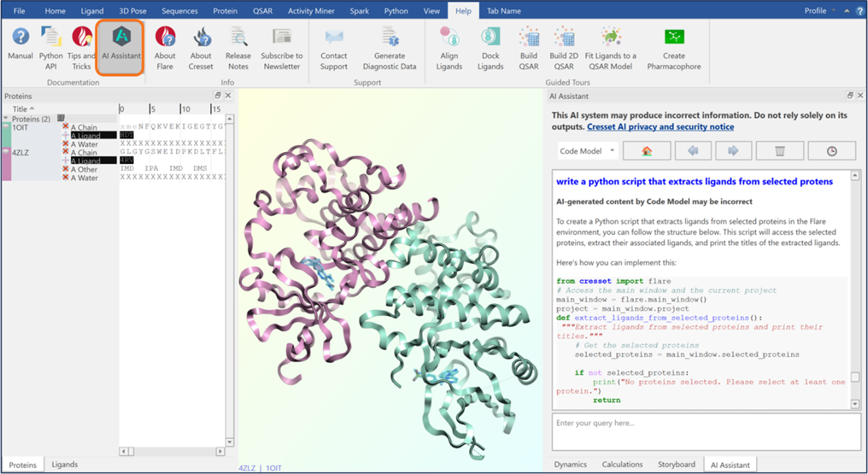Toggle the 4ZLZ A Ligand display marker
The width and height of the screenshot is (868, 474).
66,161
